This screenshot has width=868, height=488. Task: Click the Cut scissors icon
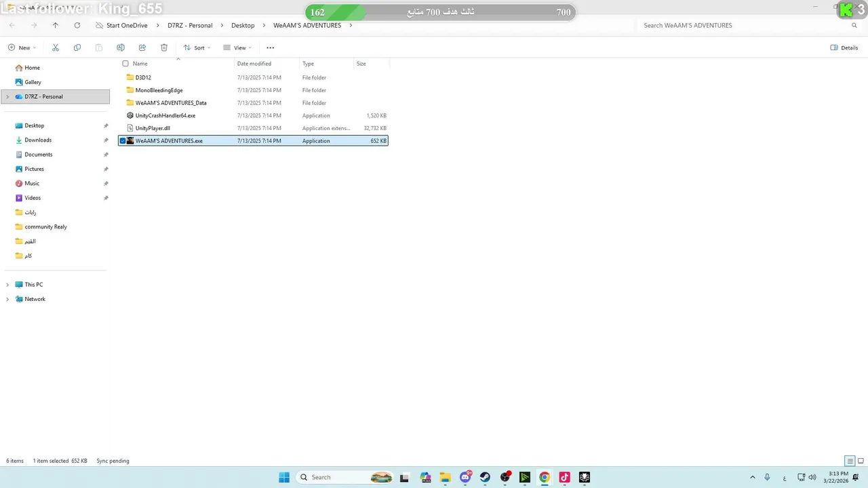56,47
